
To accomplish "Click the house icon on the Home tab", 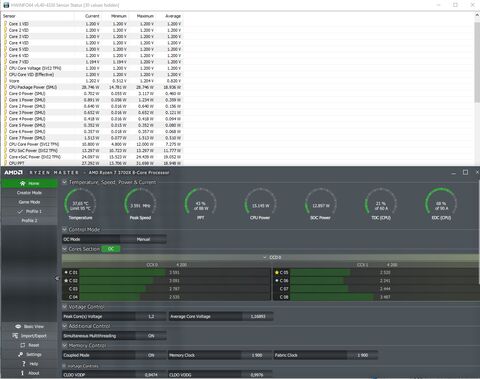I will tap(23, 183).
